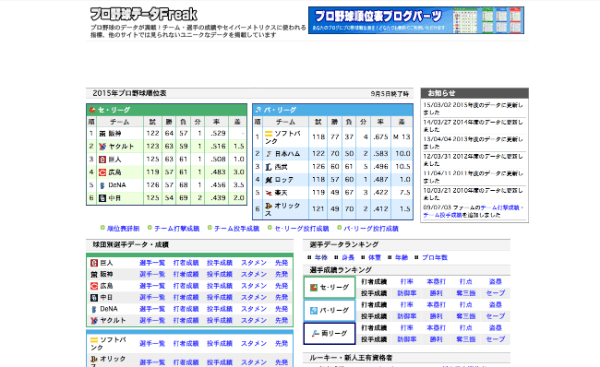Click the 中日 logo in 球団別選手データ list
600x367 pixels.
click(94, 297)
